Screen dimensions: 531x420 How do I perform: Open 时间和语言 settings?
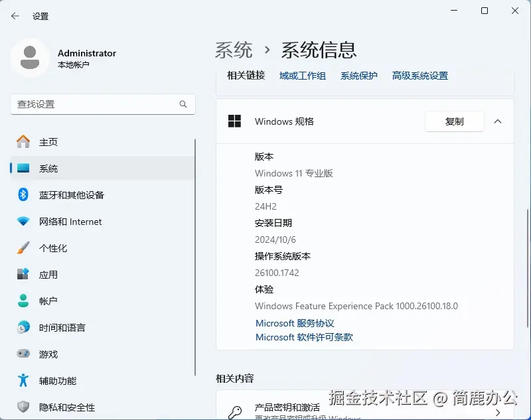(x=103, y=327)
